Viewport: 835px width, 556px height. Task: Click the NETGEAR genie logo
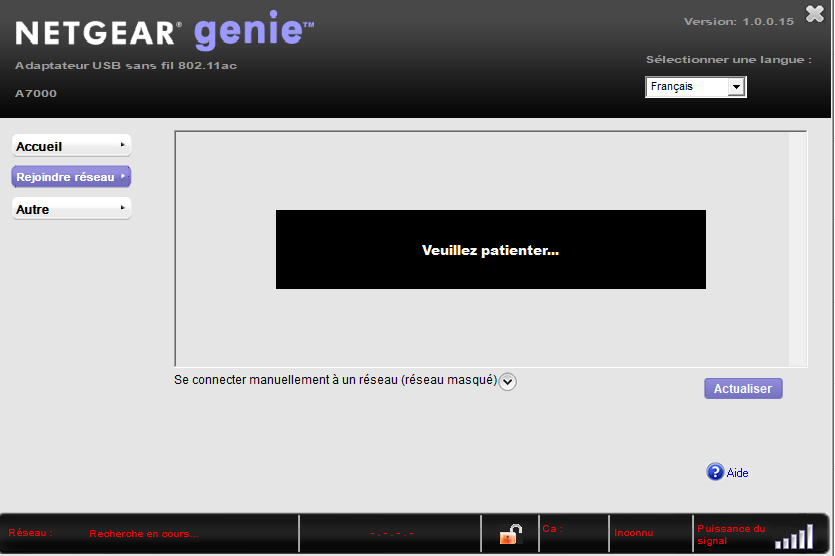click(x=165, y=31)
